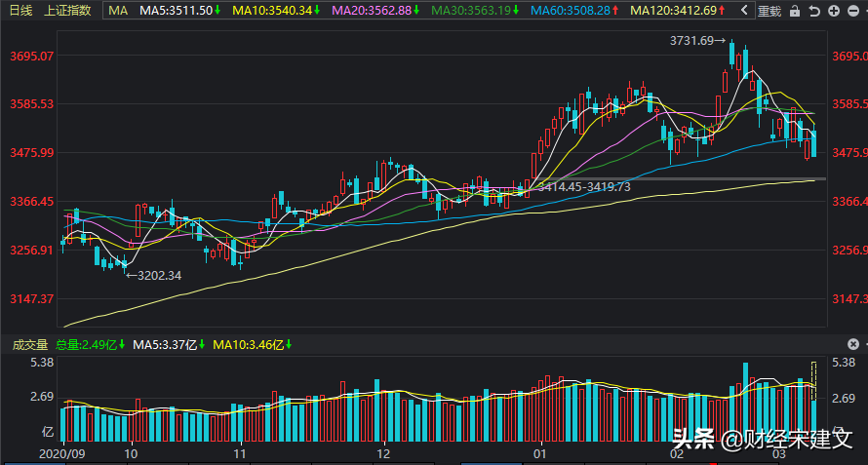Click the 3202.34 low price marker

[x=154, y=276]
